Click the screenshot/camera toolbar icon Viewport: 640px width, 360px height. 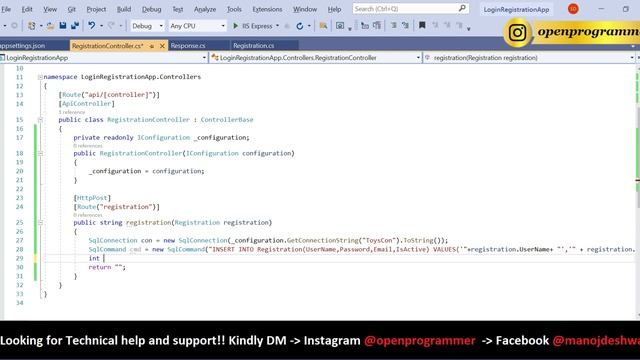(340, 26)
